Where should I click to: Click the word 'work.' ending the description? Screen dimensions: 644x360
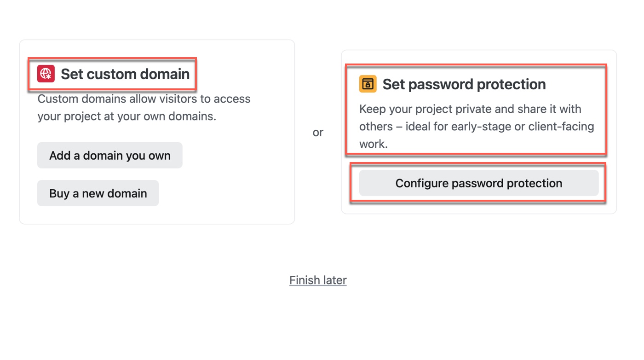374,144
